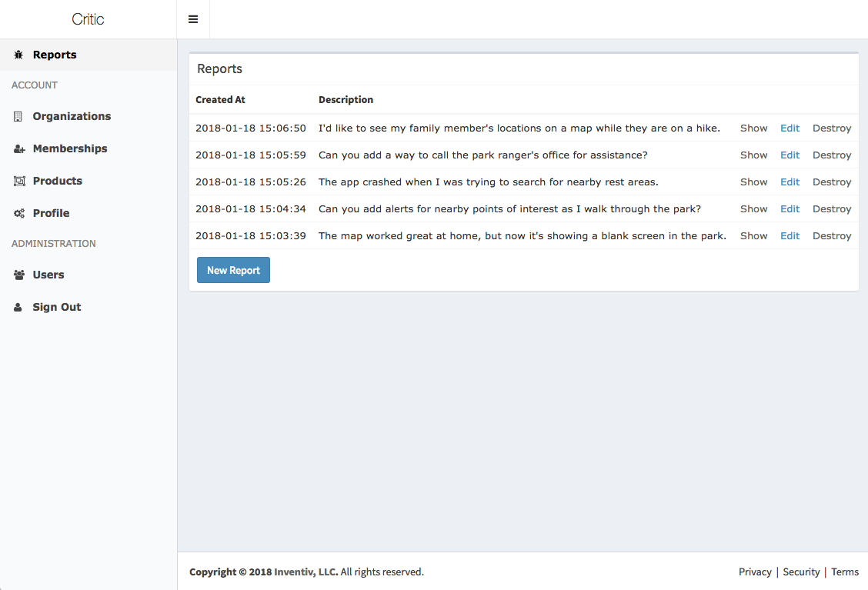Click description about alerts for nearby points
This screenshot has height=590, width=868.
(x=510, y=208)
